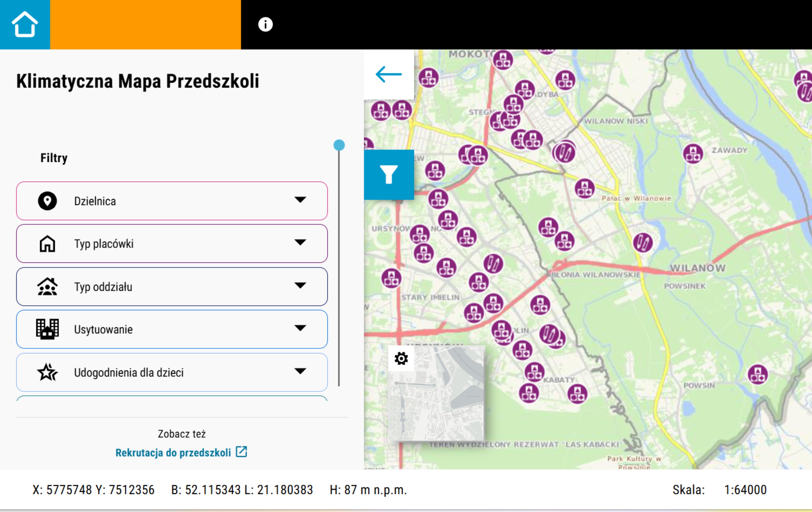Select kindergarten marker right of Kabaty label

(x=577, y=393)
